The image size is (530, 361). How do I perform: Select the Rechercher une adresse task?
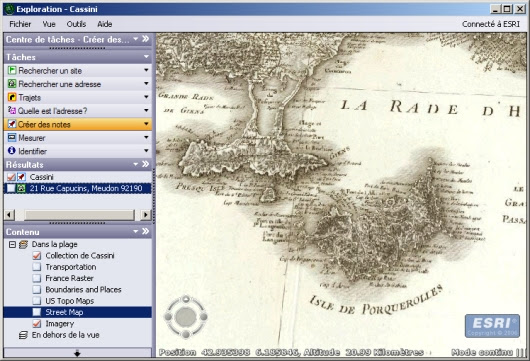(77, 84)
